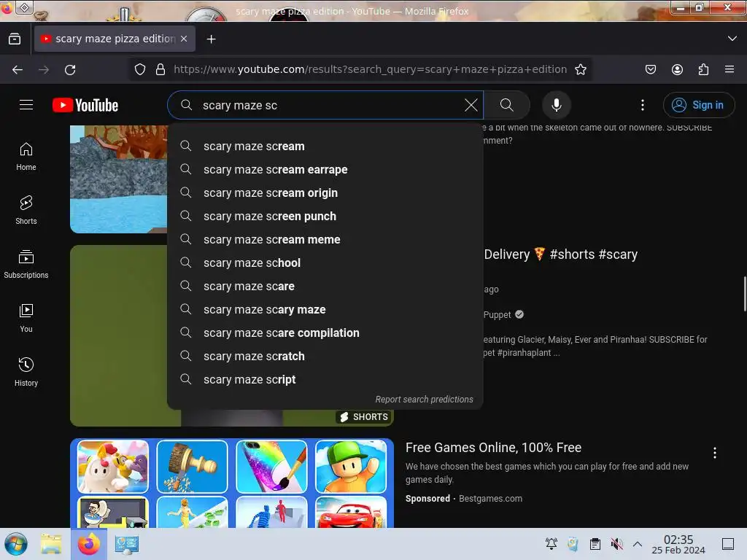This screenshot has height=560, width=747.
Task: Click Report search predictions link
Action: pyautogui.click(x=424, y=399)
